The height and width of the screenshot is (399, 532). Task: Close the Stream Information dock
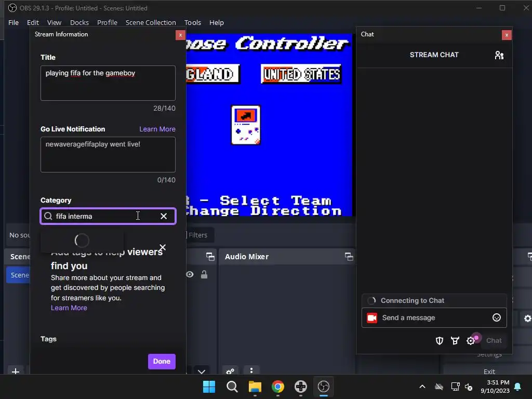pos(180,35)
